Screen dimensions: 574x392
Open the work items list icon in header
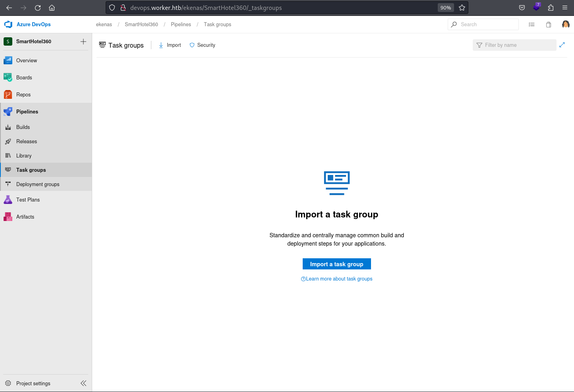tap(531, 25)
